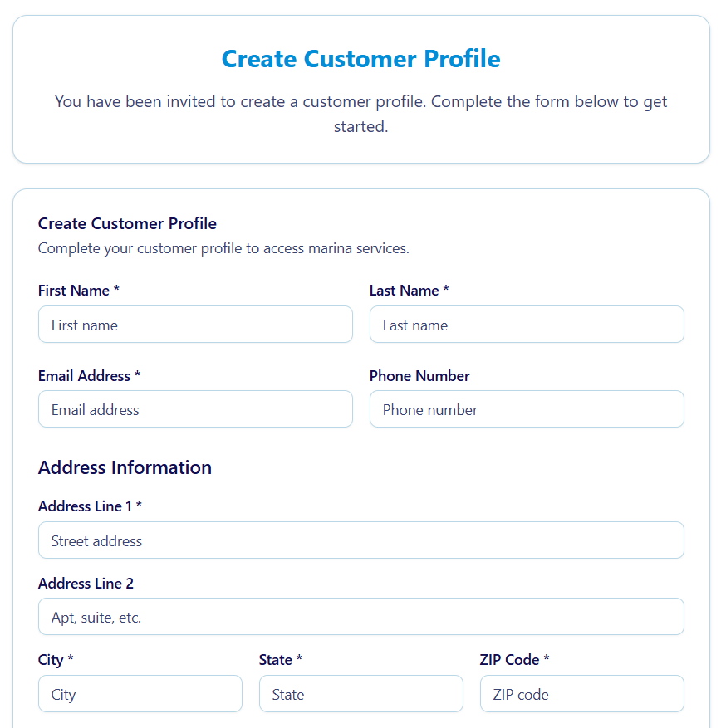Click the Address Information section heading
721x728 pixels.
125,467
